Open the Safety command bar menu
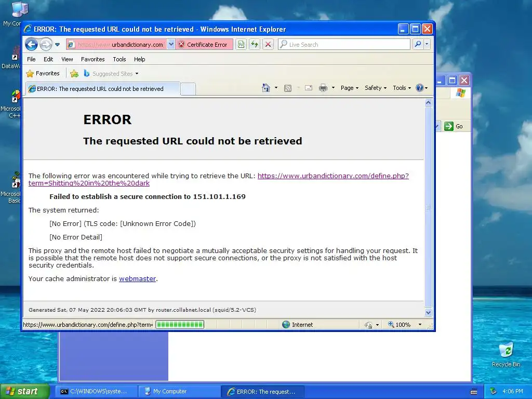The height and width of the screenshot is (399, 532). [376, 88]
